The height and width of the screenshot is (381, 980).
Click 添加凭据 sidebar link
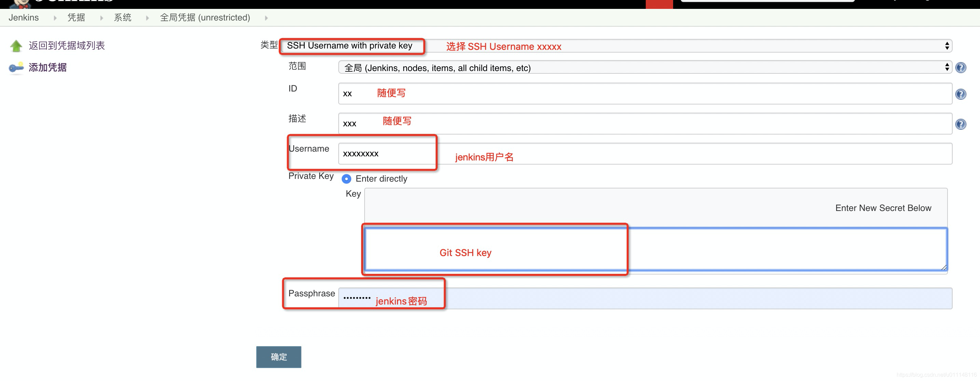pyautogui.click(x=47, y=68)
